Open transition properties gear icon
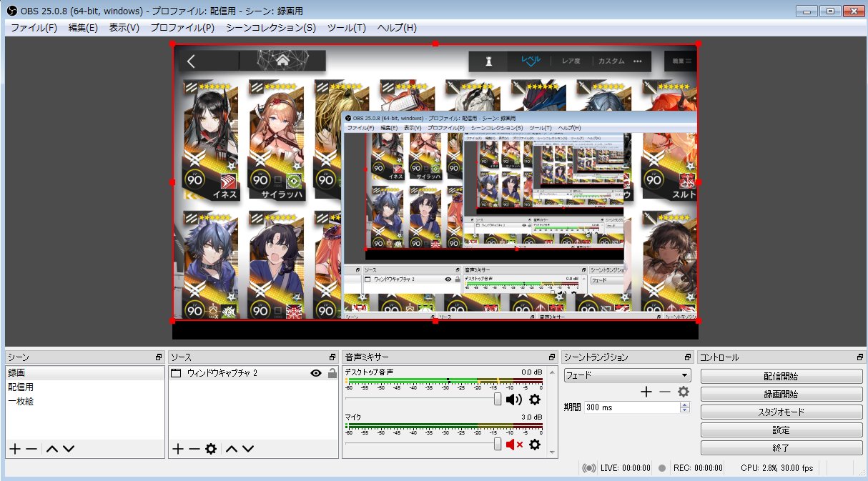Screen dimensions: 868x481 click(684, 392)
